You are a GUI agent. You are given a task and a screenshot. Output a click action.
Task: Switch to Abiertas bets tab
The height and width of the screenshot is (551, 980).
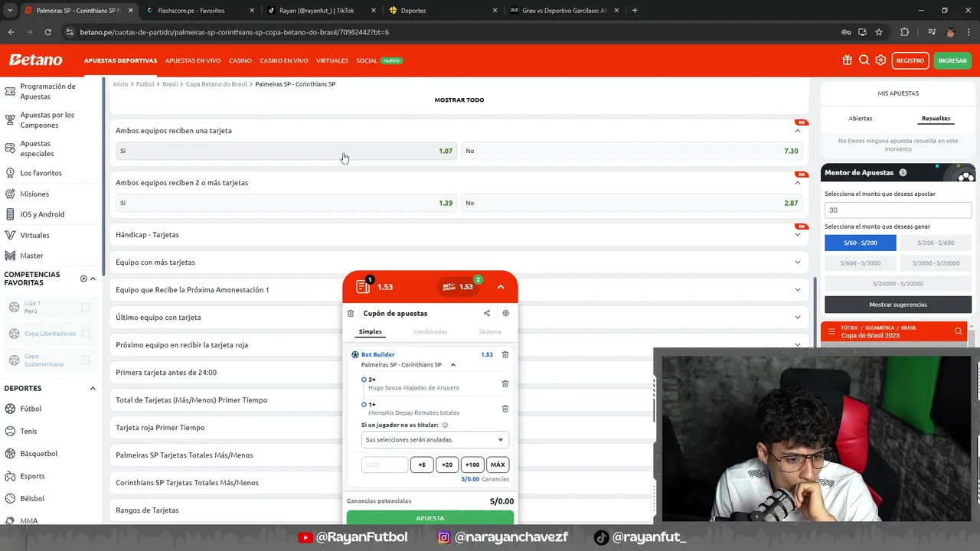(861, 119)
